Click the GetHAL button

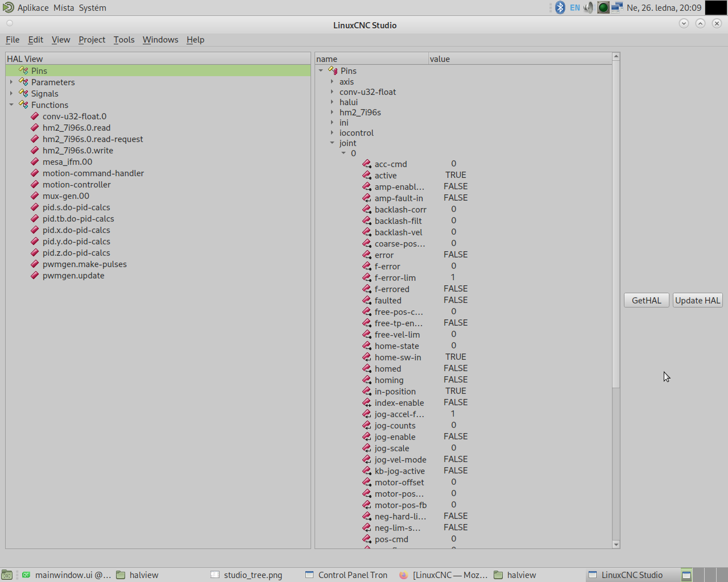pos(647,300)
